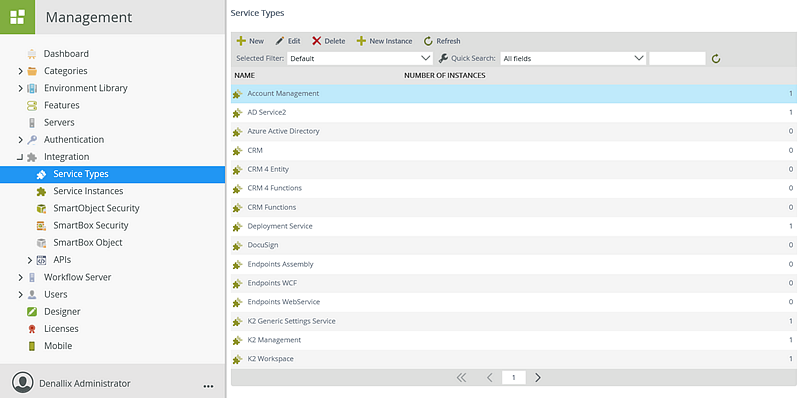800x398 pixels.
Task: Click the SmartBox Object icon
Action: [41, 243]
